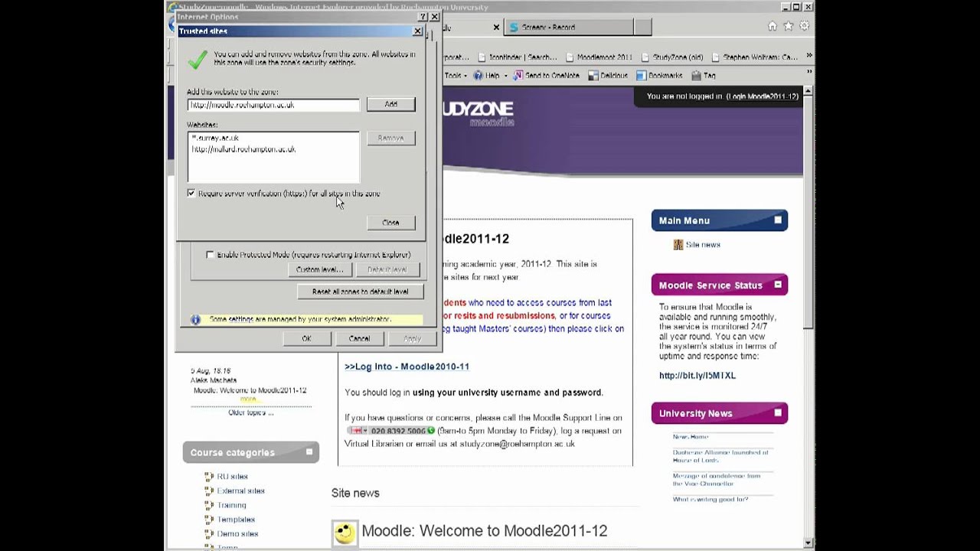This screenshot has width=980, height=551.
Task: Select http://mallard.roehampton.ac.uk in Websites list
Action: tap(243, 149)
